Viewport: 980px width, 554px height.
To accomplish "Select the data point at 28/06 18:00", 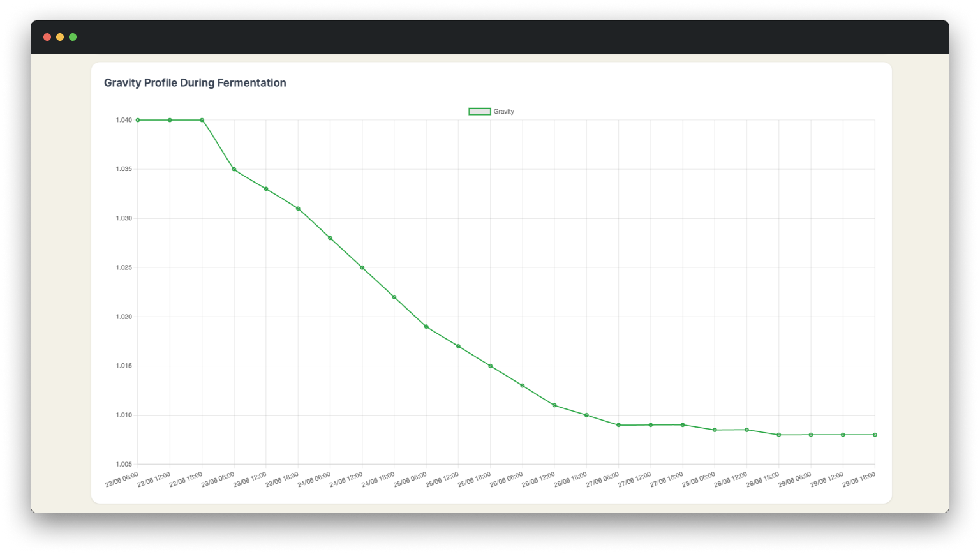I will pyautogui.click(x=779, y=435).
